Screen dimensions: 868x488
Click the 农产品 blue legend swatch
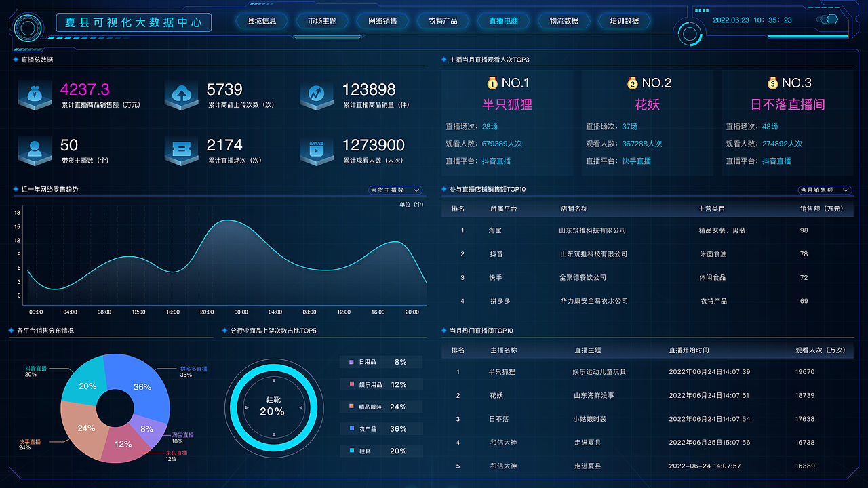(351, 428)
